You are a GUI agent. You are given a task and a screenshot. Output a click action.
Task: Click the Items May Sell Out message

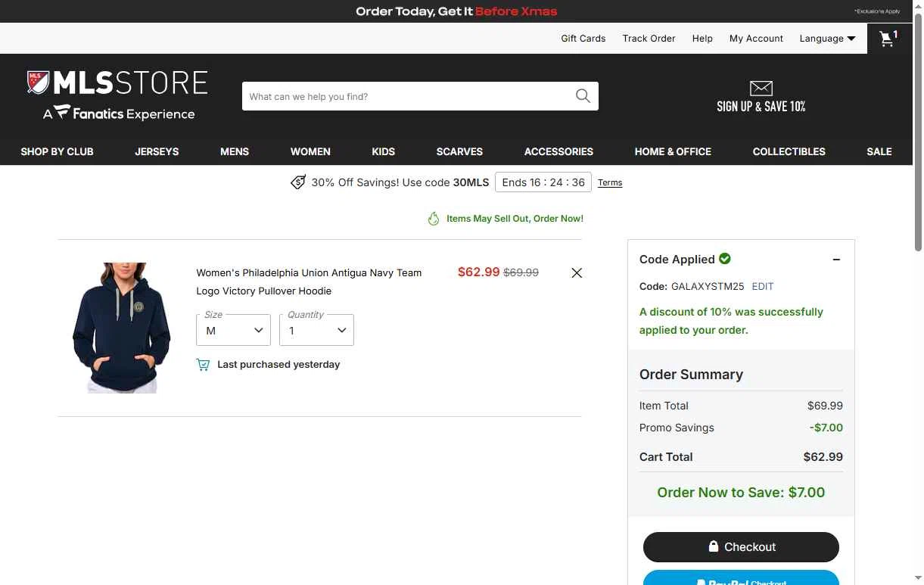coord(515,219)
